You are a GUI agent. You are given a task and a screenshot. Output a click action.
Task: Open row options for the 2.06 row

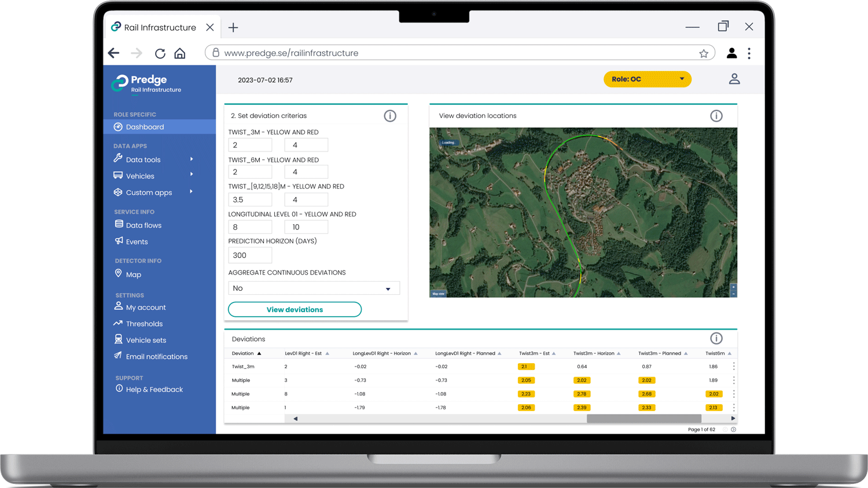(734, 408)
